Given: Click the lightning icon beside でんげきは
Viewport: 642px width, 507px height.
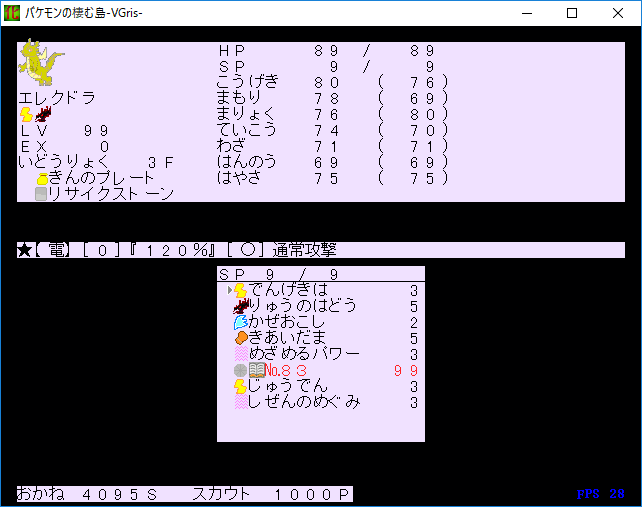Looking at the screenshot, I should [240, 290].
